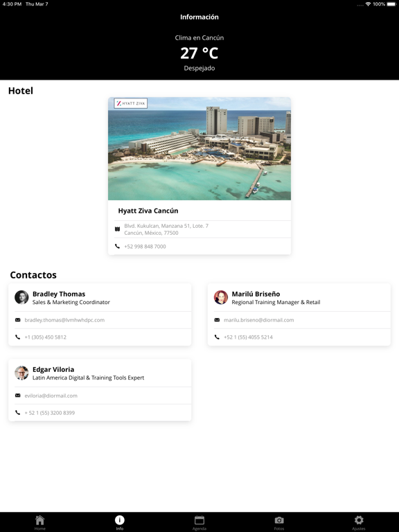Tap the battery status icon

pyautogui.click(x=391, y=4)
